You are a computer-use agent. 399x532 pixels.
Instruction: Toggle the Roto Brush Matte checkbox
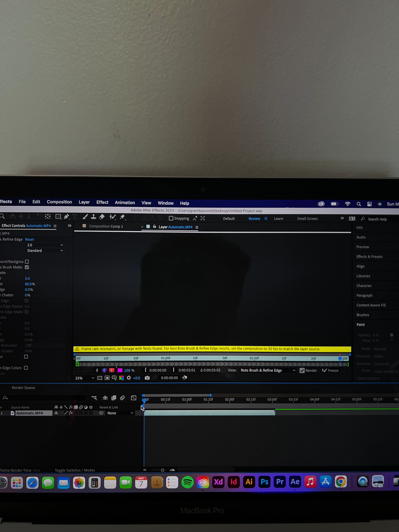pos(27,267)
